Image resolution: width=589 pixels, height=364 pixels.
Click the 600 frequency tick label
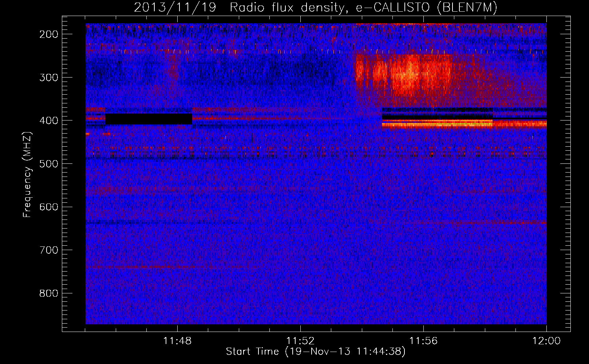49,207
